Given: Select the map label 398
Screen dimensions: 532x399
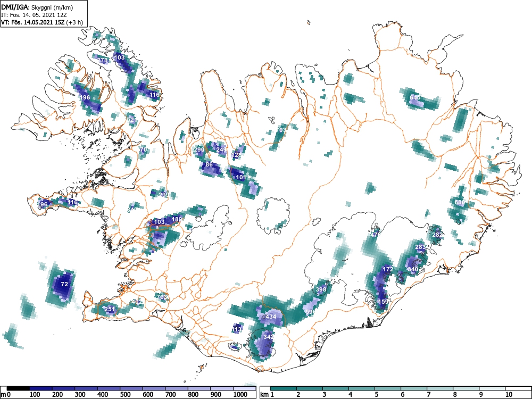Looking at the screenshot, I should (321, 289).
